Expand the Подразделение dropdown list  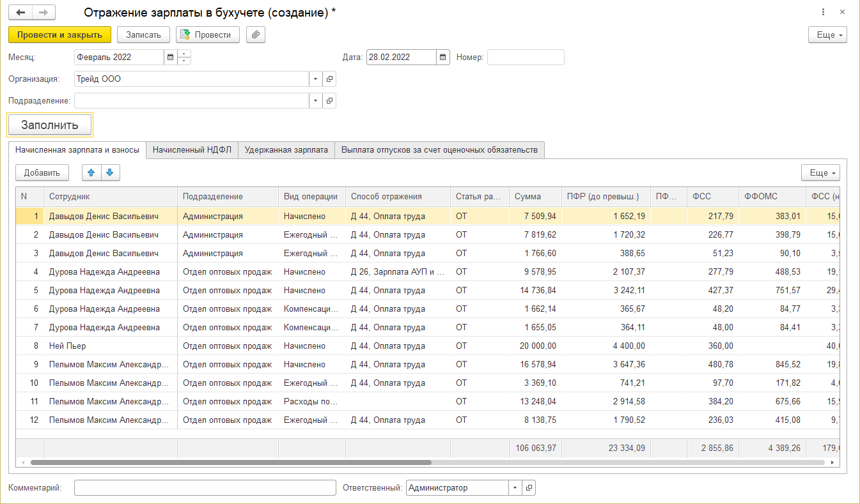[x=316, y=101]
